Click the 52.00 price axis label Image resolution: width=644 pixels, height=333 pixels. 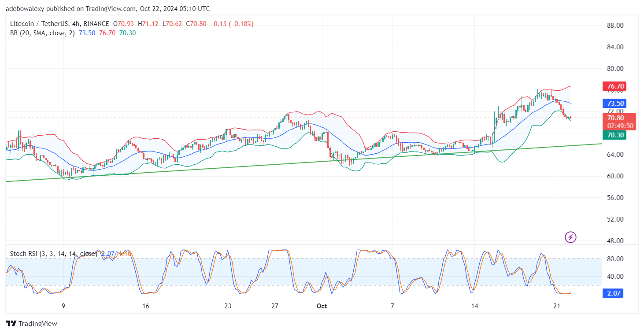(614, 219)
